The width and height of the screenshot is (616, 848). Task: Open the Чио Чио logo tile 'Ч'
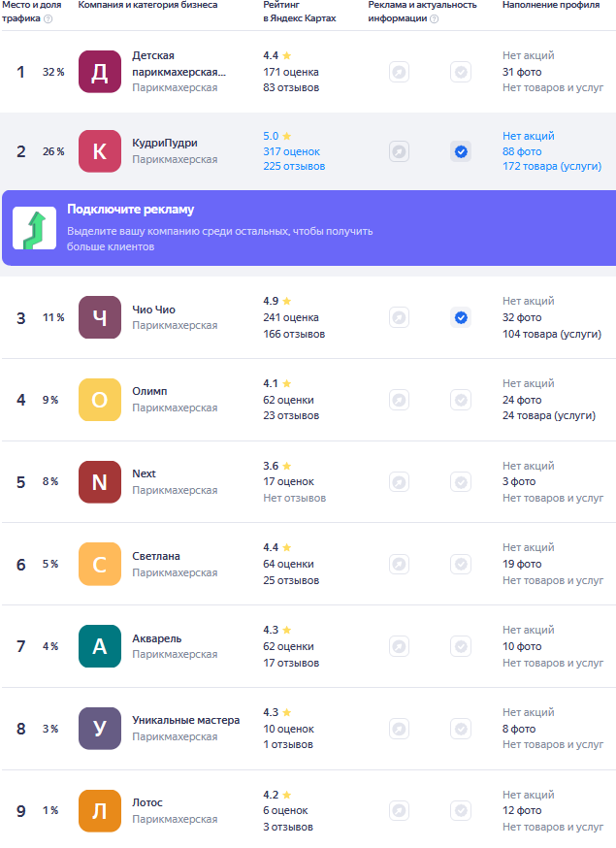pos(100,317)
